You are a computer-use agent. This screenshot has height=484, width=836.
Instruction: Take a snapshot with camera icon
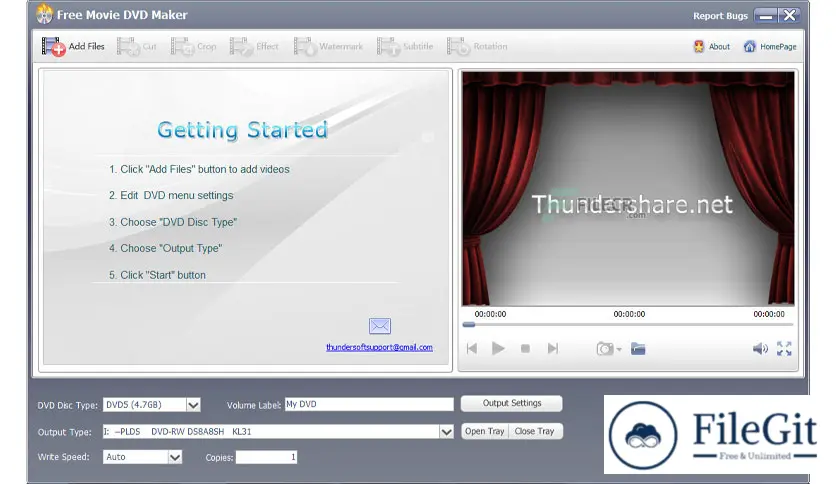(605, 349)
